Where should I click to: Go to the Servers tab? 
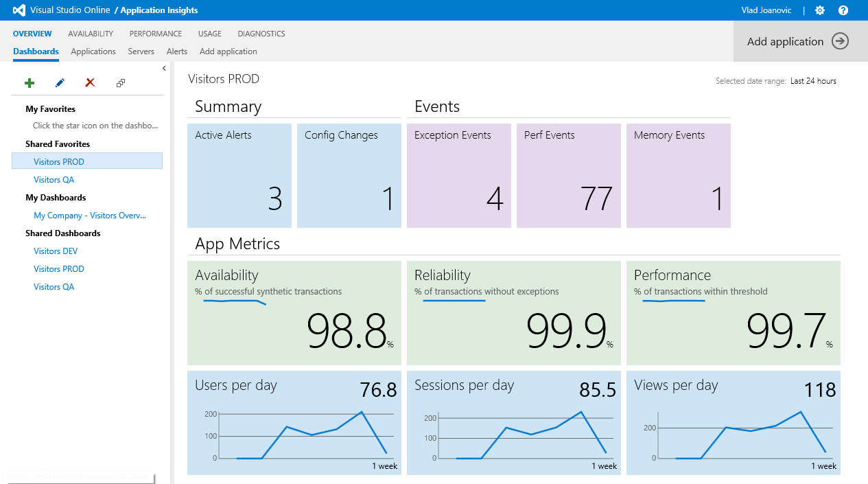pos(141,51)
